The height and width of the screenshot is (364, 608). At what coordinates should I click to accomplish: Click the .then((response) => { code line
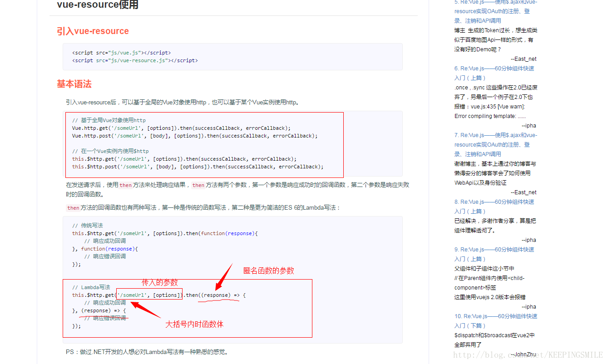tap(159, 295)
